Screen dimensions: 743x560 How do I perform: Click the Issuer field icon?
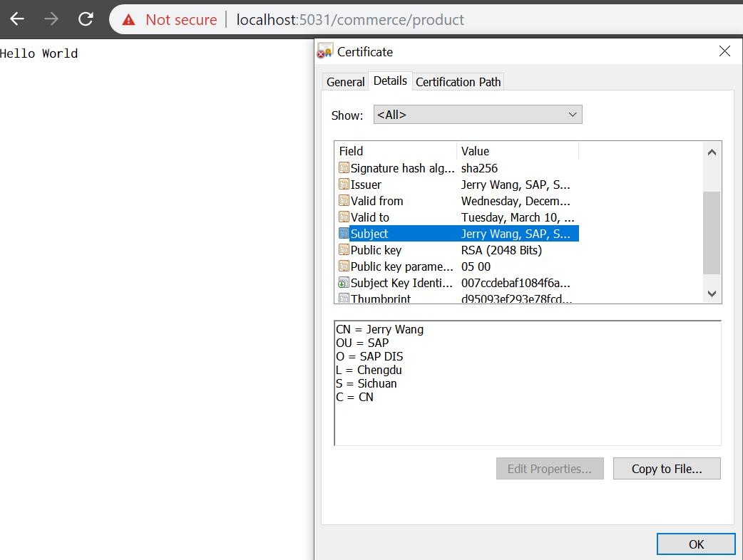coord(344,185)
